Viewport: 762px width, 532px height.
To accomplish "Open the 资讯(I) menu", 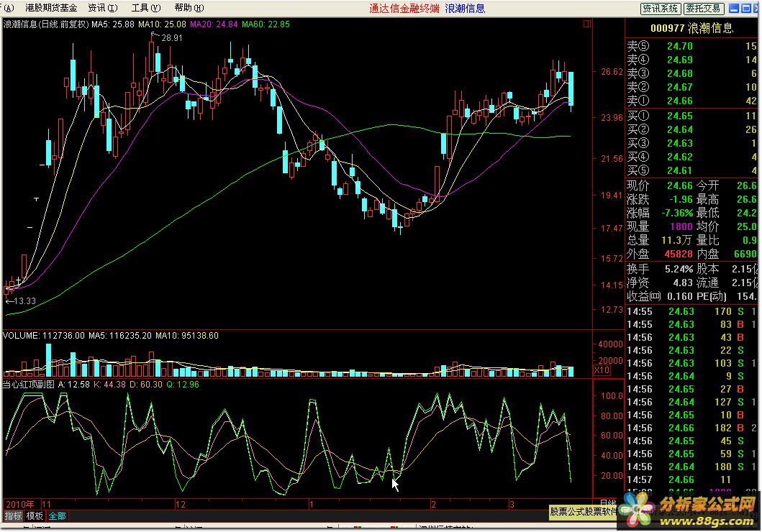I will pyautogui.click(x=103, y=8).
